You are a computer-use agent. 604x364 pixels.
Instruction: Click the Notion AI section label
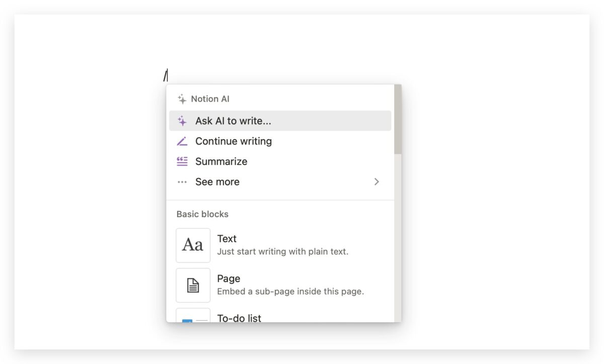tap(210, 99)
